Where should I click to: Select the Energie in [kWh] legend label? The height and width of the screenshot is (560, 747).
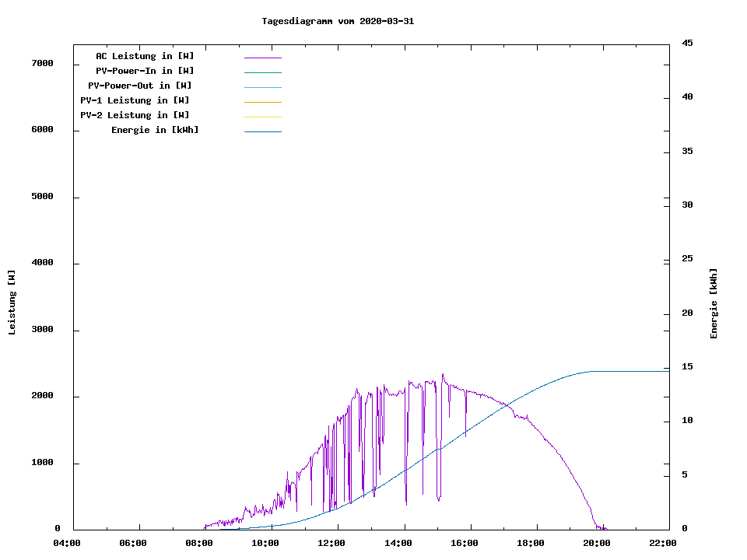pos(155,130)
